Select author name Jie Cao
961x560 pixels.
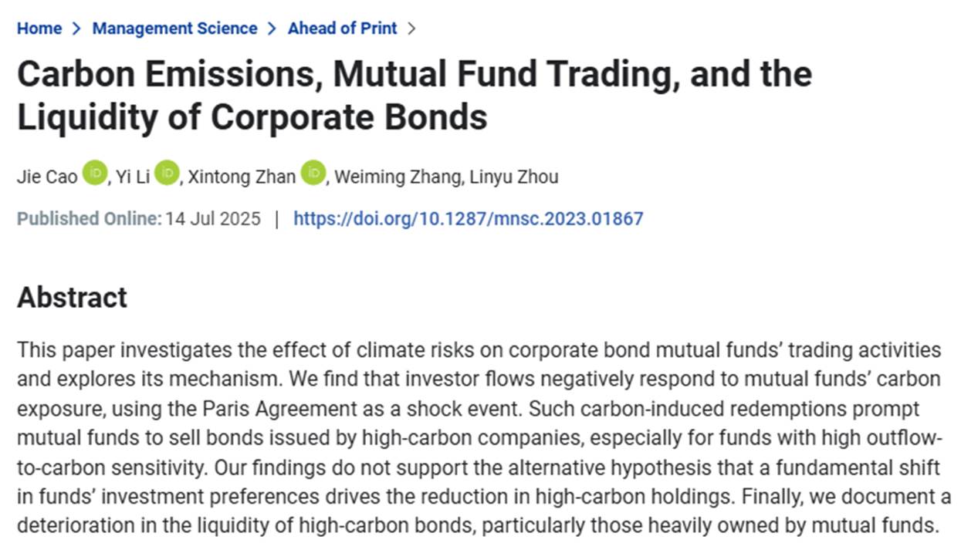[47, 177]
